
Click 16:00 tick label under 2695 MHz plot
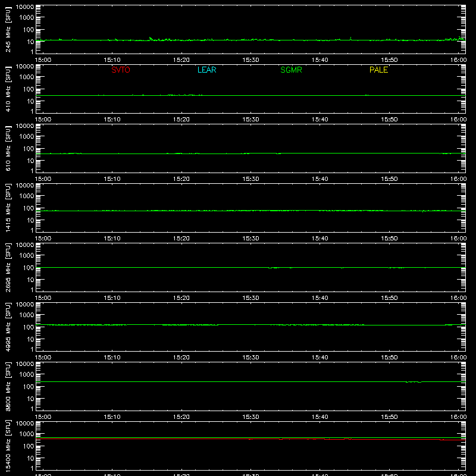tap(458, 298)
